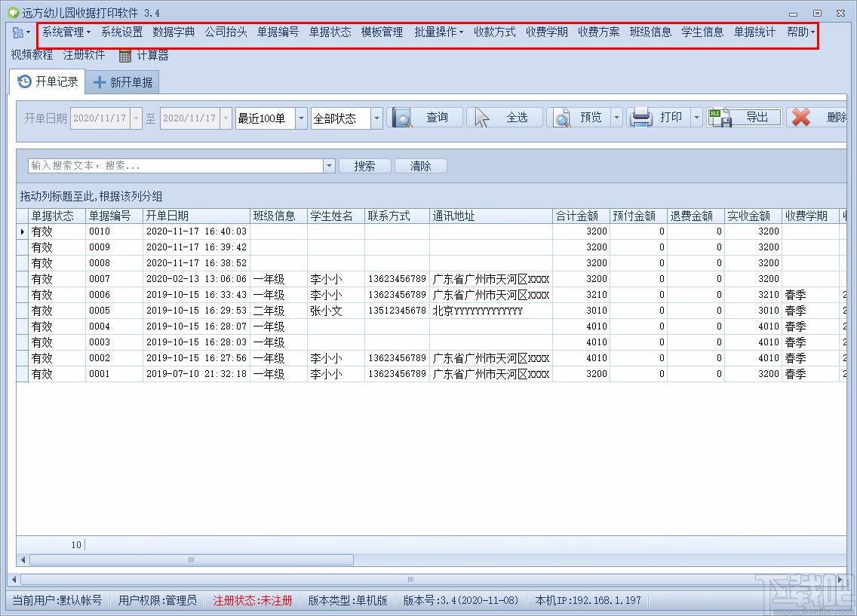The height and width of the screenshot is (616, 857).
Task: Switch to the 开单记录 tab
Action: (48, 81)
